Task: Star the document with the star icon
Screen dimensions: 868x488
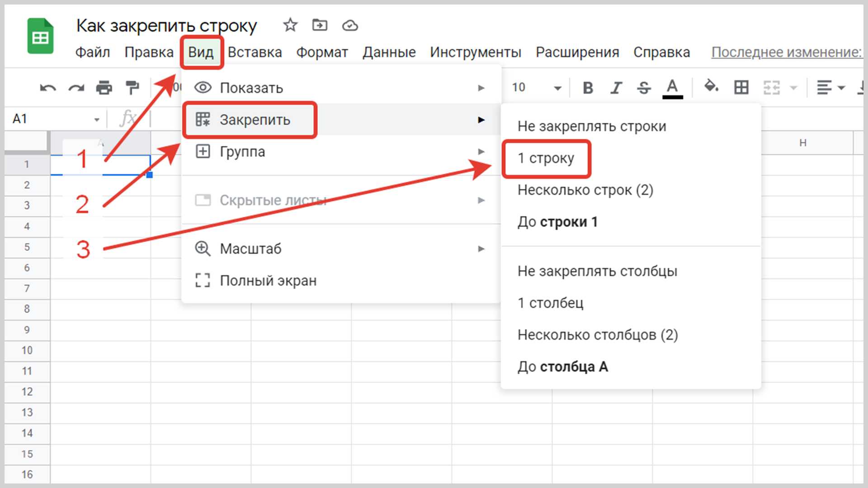Action: pos(290,25)
